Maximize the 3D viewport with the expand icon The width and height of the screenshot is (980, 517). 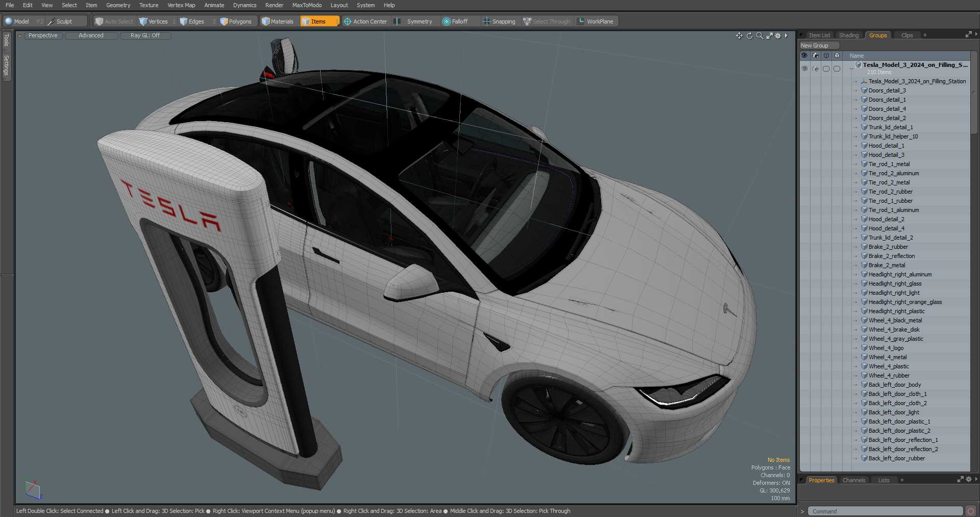click(769, 36)
